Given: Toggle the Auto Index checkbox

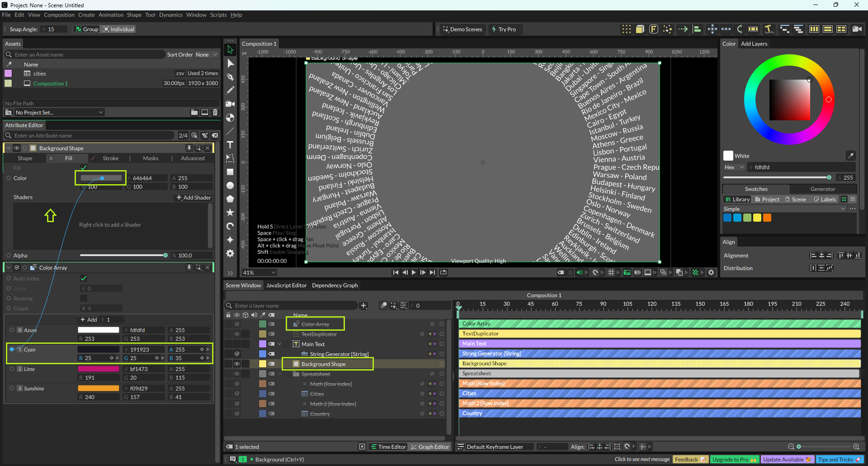Looking at the screenshot, I should coord(84,279).
